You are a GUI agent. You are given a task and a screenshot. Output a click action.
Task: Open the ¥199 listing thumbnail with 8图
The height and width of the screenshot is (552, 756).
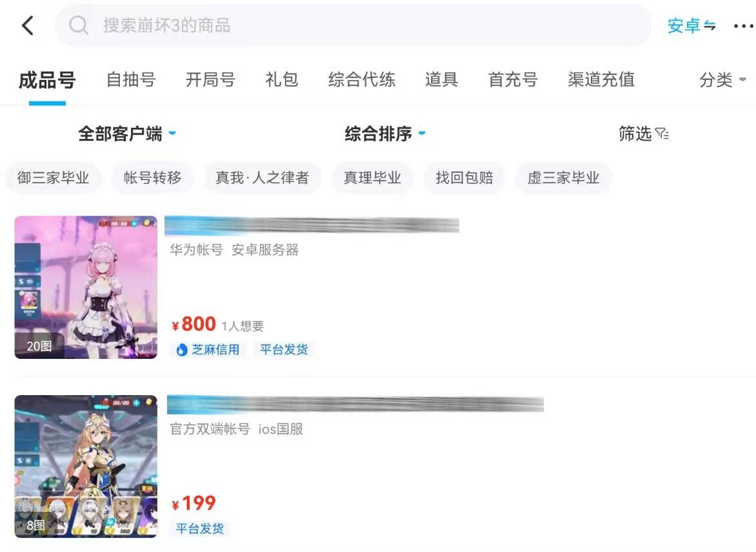pyautogui.click(x=86, y=466)
